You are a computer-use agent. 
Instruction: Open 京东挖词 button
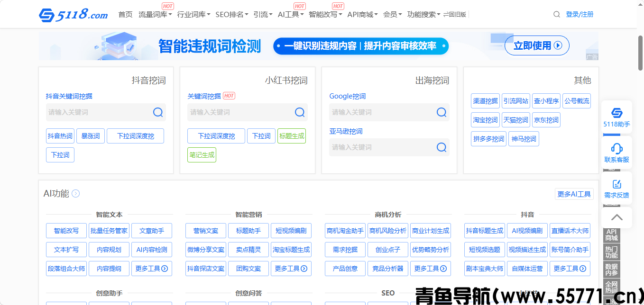pos(546,120)
